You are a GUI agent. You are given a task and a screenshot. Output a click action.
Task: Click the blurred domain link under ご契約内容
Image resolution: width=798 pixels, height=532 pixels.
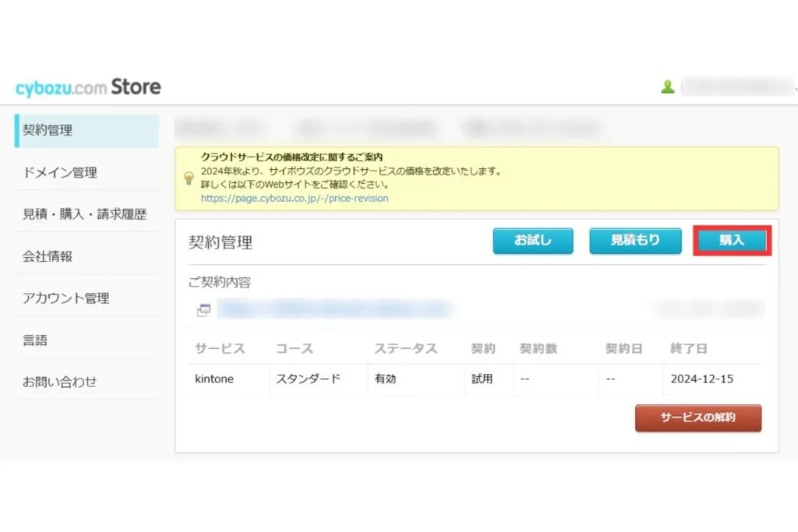[x=334, y=309]
